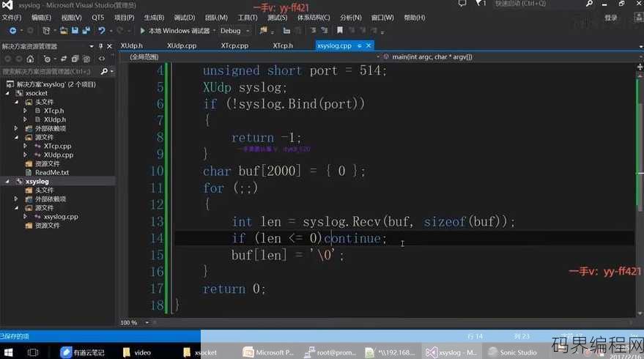Click the save all files icon
The image size is (644, 359).
(86, 31)
